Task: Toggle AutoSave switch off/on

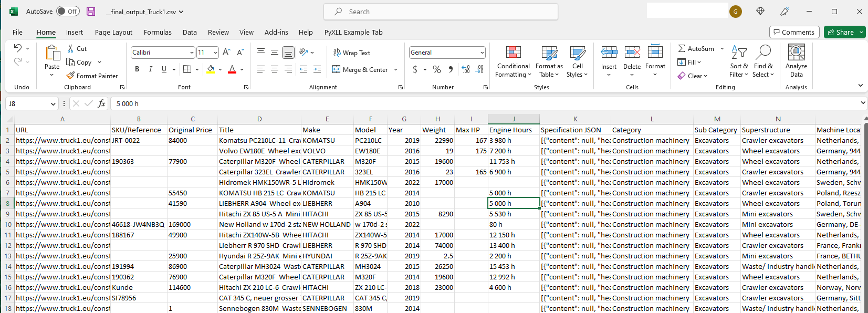Action: coord(68,11)
